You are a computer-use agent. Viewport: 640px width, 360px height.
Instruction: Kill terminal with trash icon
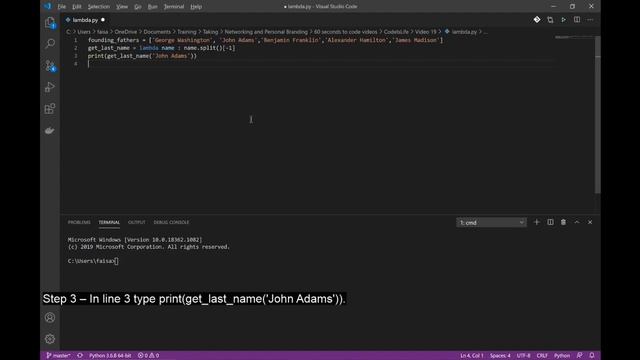pos(563,222)
